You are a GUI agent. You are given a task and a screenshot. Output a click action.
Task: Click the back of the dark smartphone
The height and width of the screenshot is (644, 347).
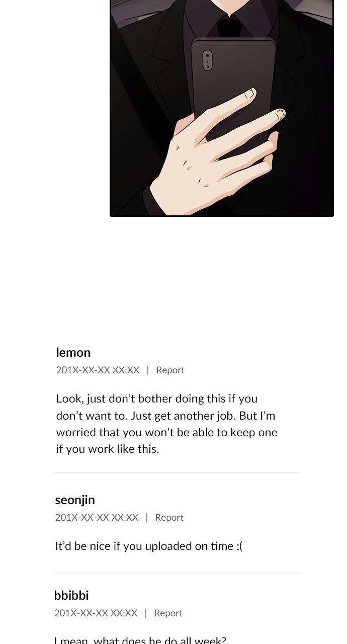236,75
